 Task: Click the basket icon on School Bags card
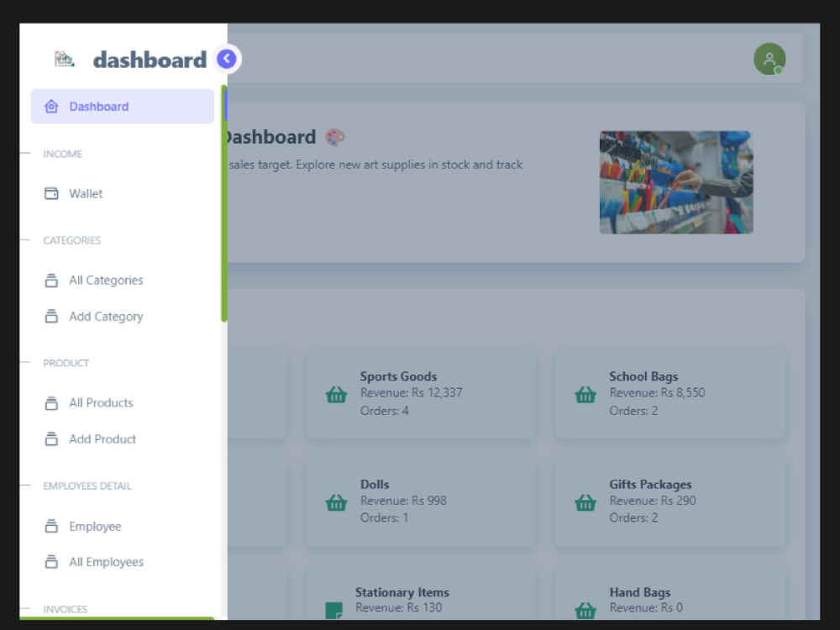click(585, 395)
